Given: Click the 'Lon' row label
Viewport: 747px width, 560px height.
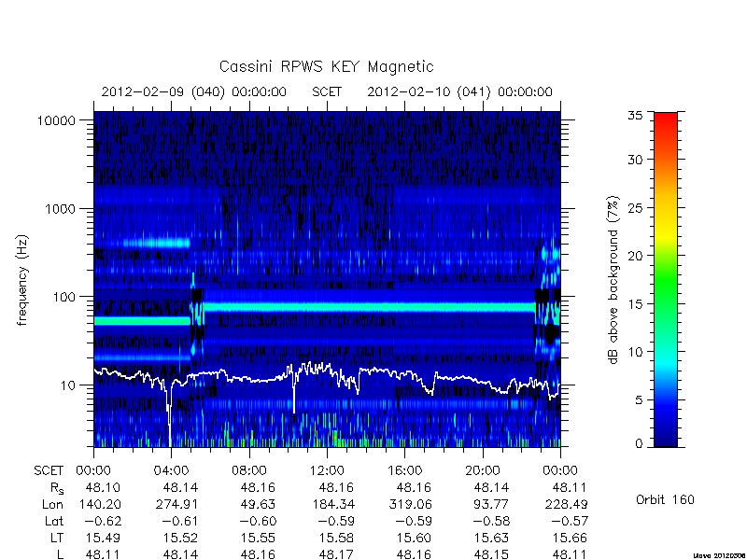Looking at the screenshot, I should [x=52, y=504].
